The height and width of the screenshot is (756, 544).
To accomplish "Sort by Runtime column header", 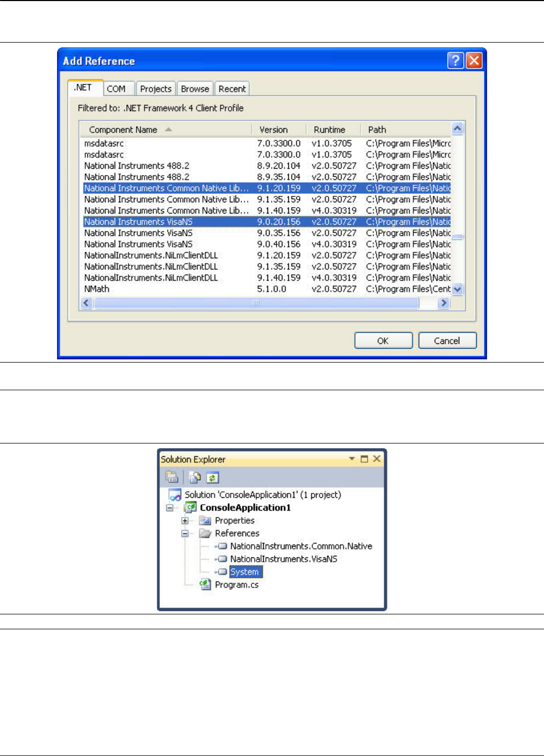I will pos(334,129).
